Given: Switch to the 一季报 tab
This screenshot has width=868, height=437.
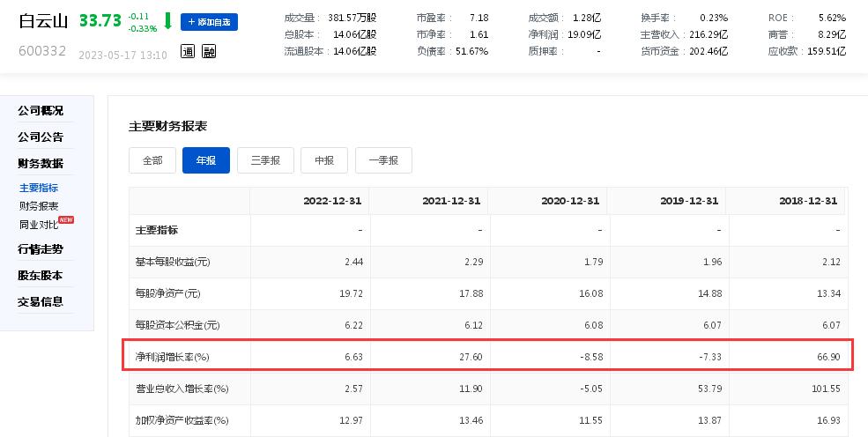Looking at the screenshot, I should click(383, 160).
